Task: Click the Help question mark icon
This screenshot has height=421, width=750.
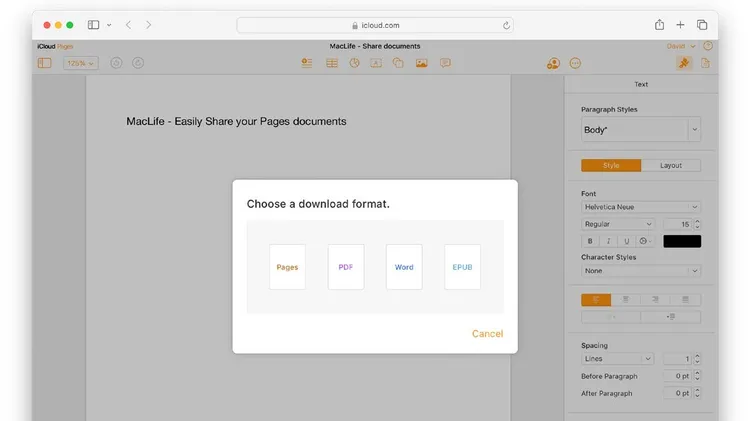Action: 708,46
